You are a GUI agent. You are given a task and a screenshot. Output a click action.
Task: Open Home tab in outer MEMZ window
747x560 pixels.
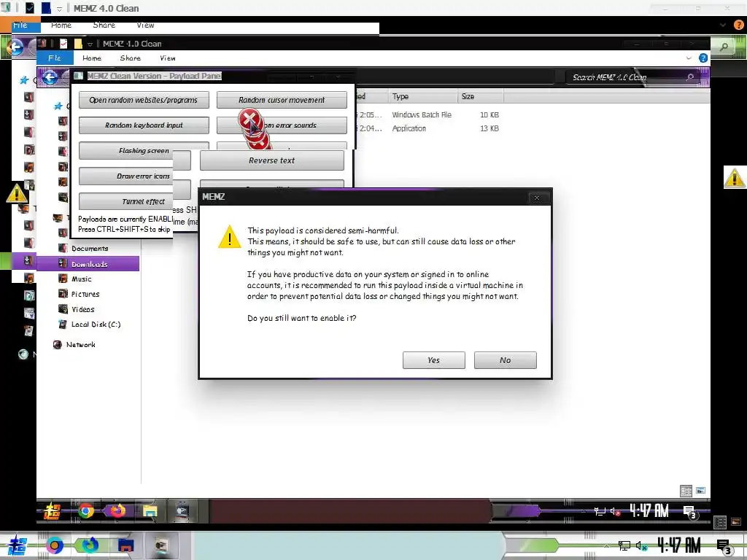61,26
